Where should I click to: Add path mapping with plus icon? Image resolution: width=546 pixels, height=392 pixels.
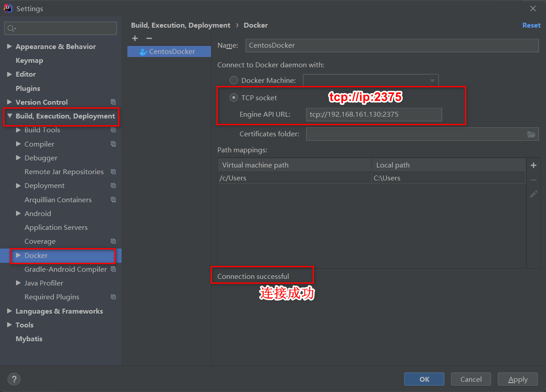534,165
